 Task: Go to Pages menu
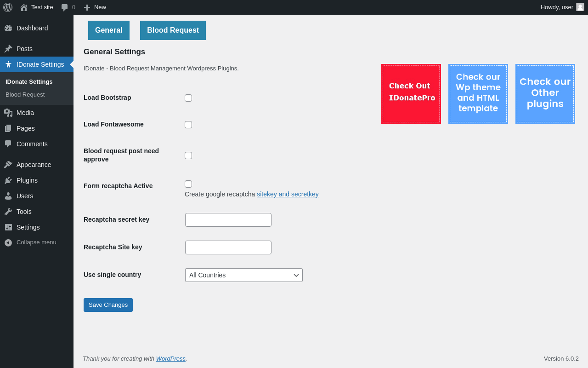[x=37, y=128]
